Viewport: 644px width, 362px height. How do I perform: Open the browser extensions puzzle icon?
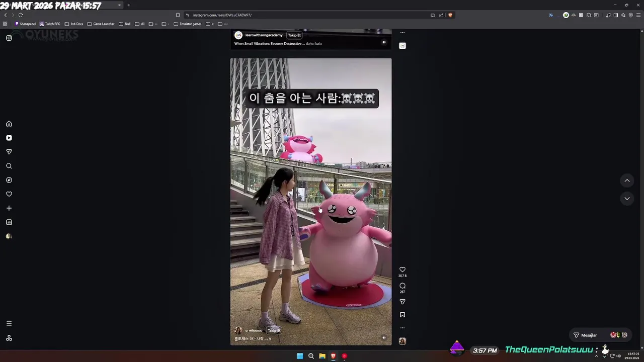pos(589,15)
